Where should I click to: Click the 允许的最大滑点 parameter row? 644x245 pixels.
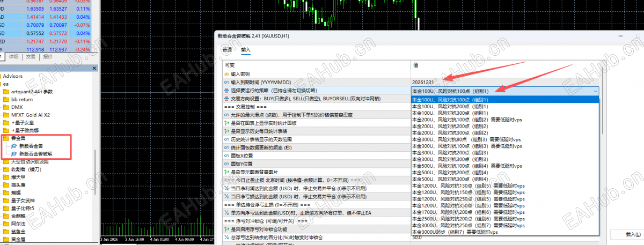point(316,115)
